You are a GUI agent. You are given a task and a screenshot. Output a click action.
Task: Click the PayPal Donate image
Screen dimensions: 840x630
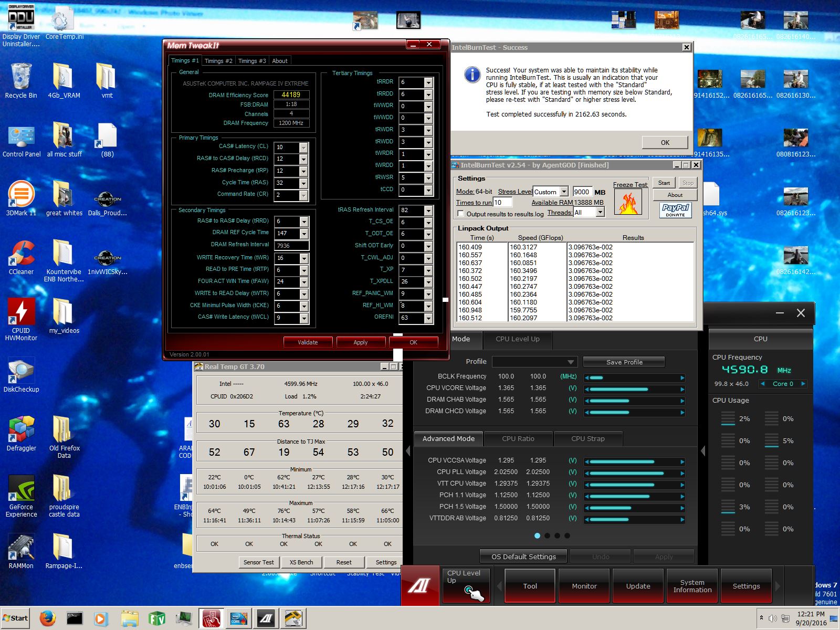click(675, 210)
